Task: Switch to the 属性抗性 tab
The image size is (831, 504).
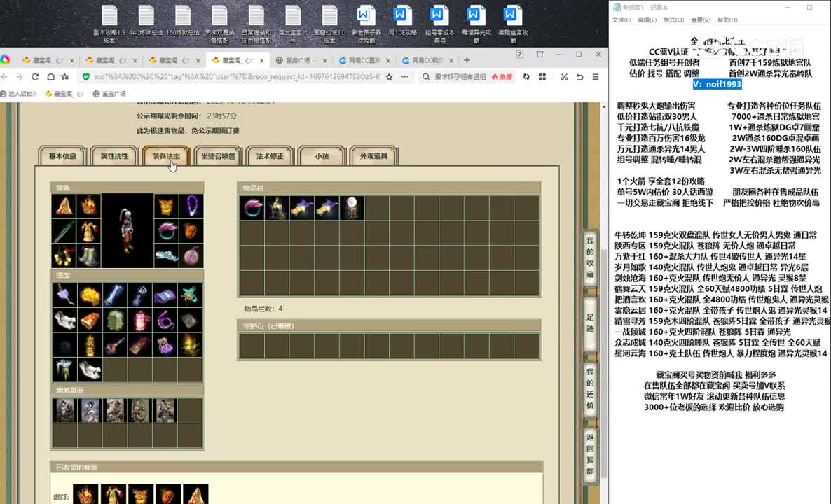Action: coord(114,156)
